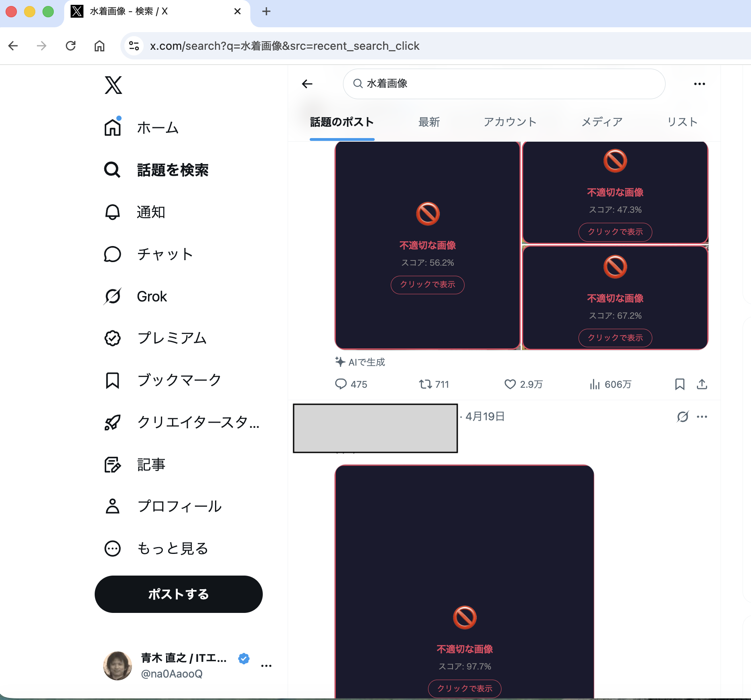Open 話題を検索 (Explore) in the sidebar
This screenshot has width=751, height=700.
156,170
